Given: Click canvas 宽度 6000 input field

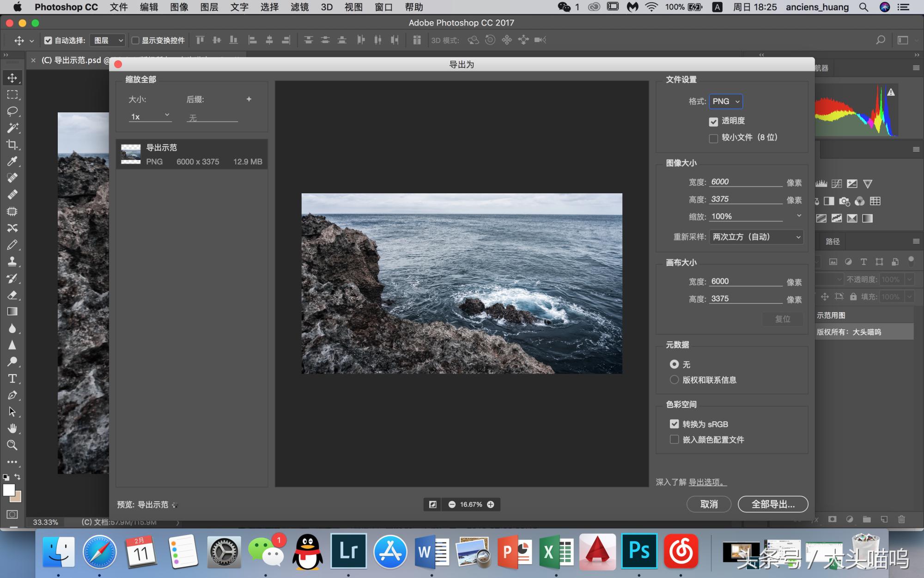Looking at the screenshot, I should (x=746, y=281).
